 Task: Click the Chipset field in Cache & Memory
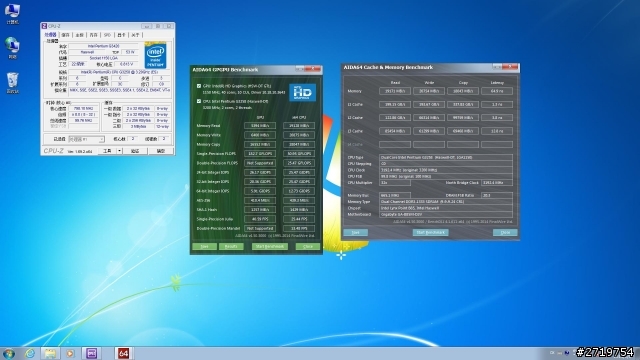click(x=446, y=208)
